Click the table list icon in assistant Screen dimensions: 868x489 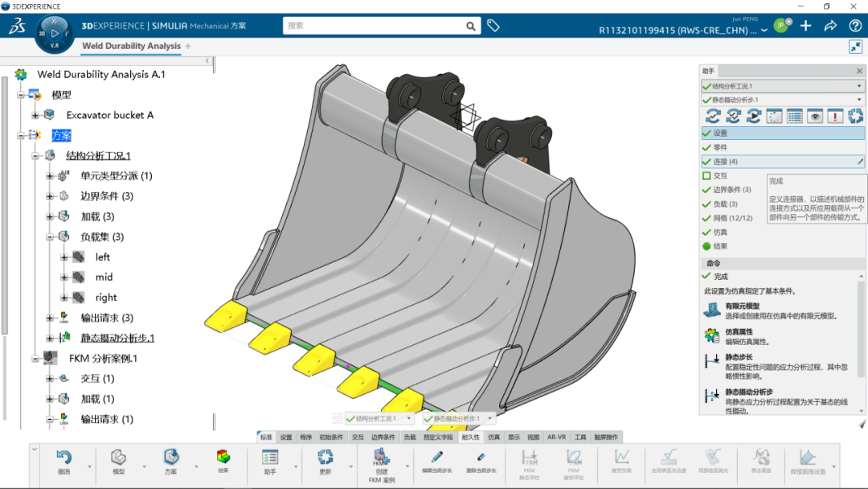[794, 116]
